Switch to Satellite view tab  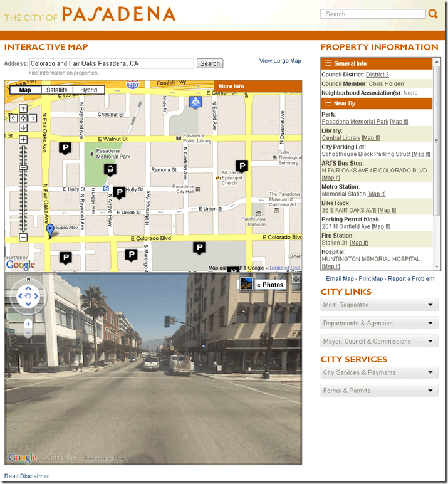tap(57, 90)
